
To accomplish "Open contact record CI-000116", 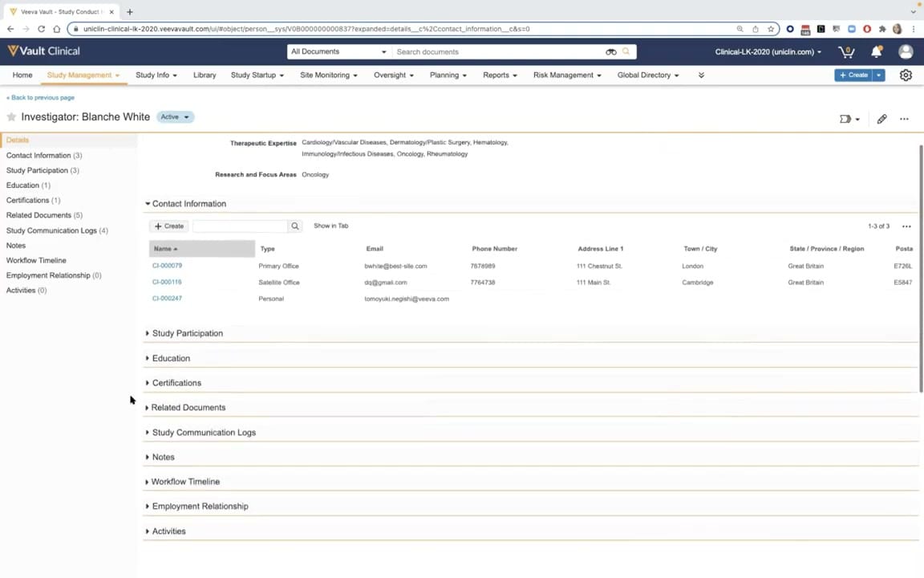I will point(167,282).
